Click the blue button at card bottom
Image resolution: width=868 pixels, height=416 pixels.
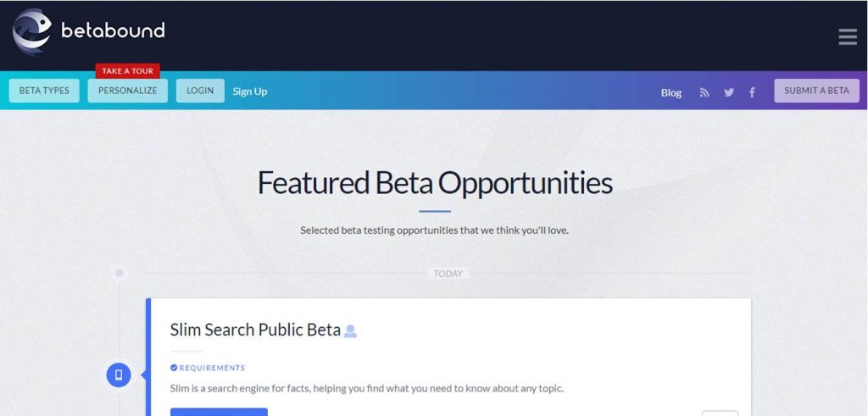[219, 412]
